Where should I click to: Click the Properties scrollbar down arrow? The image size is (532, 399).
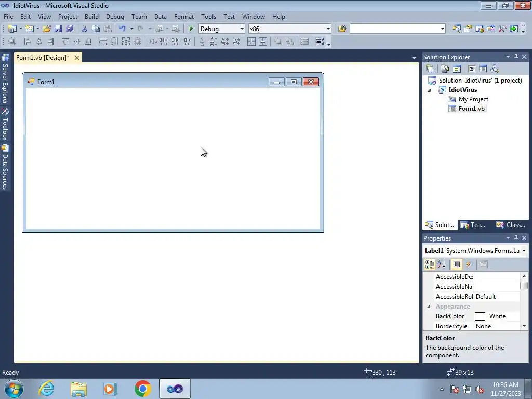pyautogui.click(x=524, y=326)
